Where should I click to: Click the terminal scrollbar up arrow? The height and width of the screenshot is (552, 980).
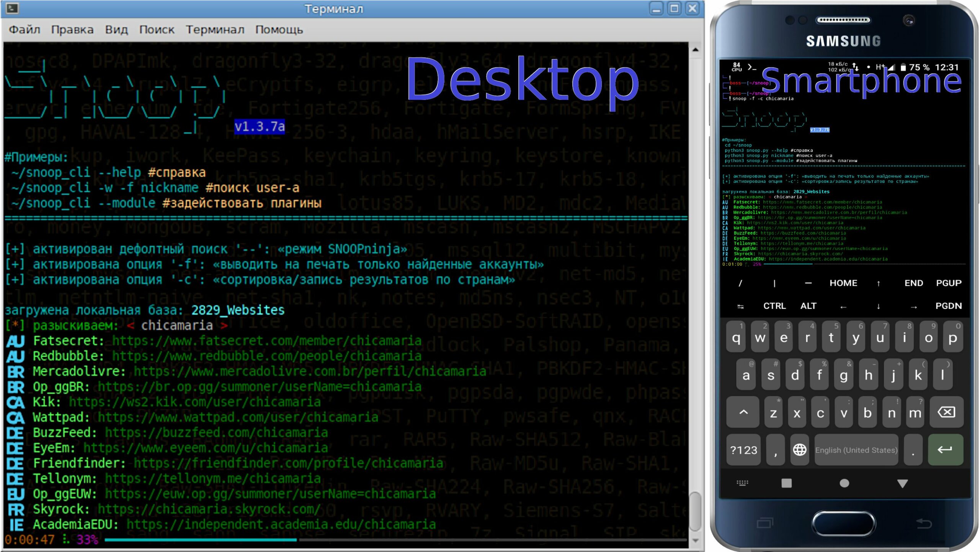(696, 49)
